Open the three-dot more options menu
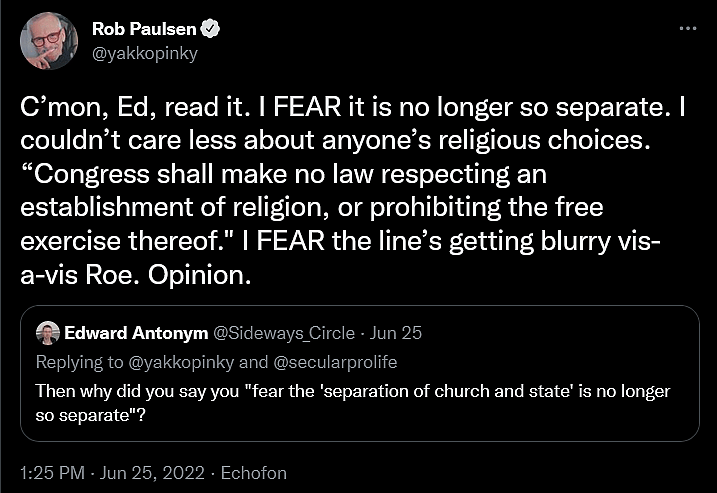 [x=687, y=29]
